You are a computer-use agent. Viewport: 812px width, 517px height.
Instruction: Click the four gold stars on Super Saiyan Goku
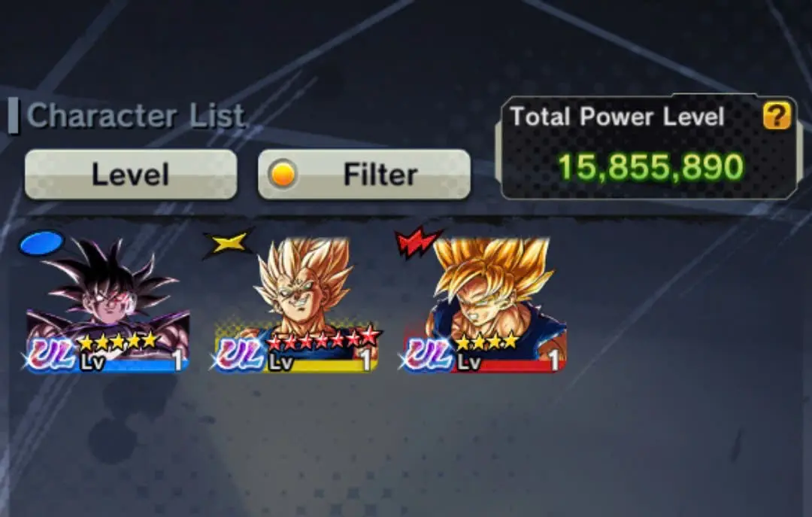[x=486, y=341]
